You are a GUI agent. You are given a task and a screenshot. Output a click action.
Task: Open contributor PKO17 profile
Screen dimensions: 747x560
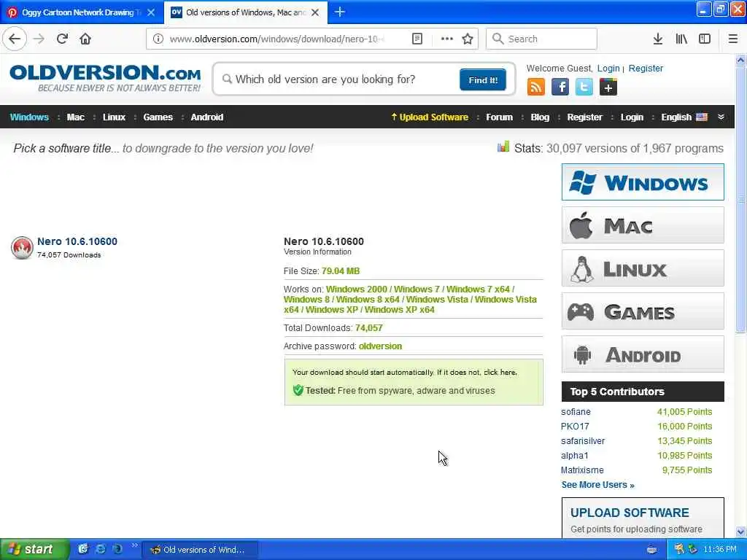pos(575,426)
